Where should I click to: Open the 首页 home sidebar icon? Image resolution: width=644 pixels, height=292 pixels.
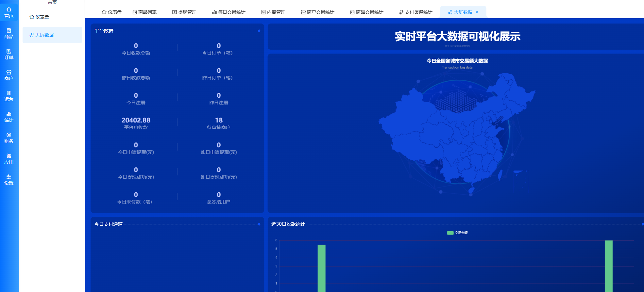[9, 12]
